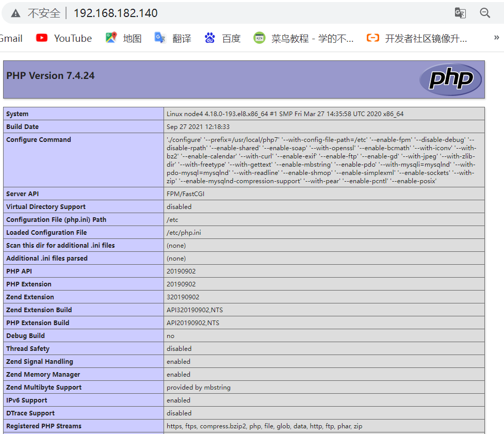Viewport: 504px width, 434px height.
Task: Click the Zend Memory Manager label
Action: pyautogui.click(x=43, y=374)
